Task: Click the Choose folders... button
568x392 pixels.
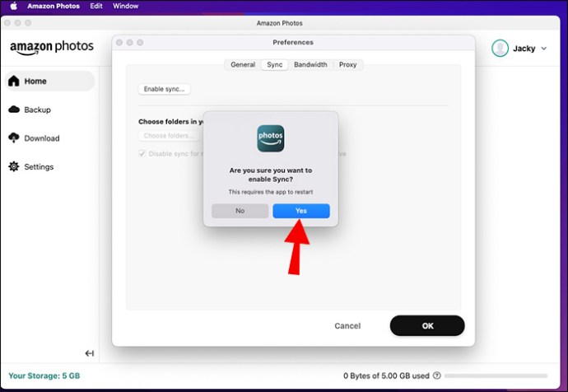Action: (x=168, y=136)
